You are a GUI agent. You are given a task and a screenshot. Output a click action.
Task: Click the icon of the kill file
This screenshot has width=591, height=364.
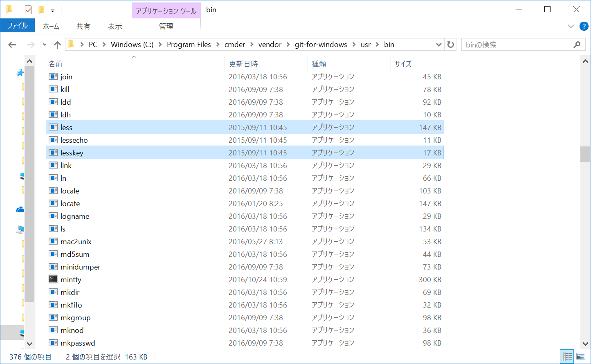(x=53, y=89)
